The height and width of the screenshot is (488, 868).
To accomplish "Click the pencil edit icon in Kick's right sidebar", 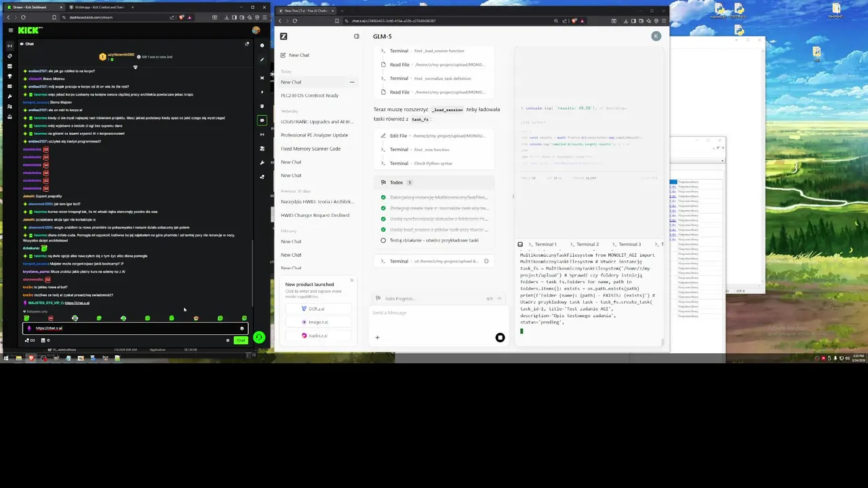I will [262, 59].
